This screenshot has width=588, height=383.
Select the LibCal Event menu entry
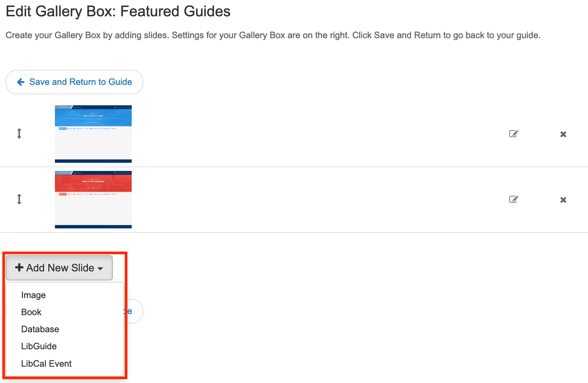(x=46, y=364)
